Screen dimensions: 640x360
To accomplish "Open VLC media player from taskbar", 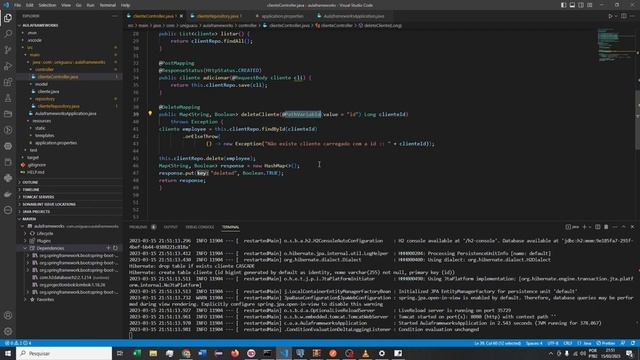I will tap(365, 353).
